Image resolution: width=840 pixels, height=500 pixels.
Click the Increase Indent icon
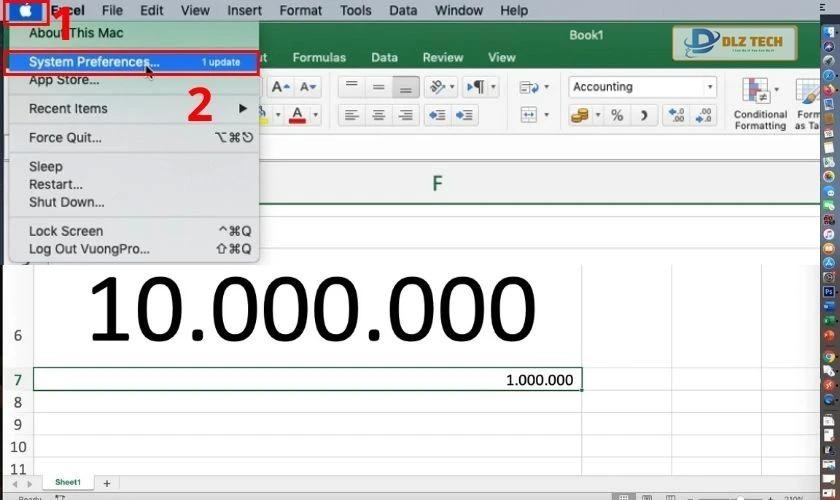pyautogui.click(x=465, y=115)
